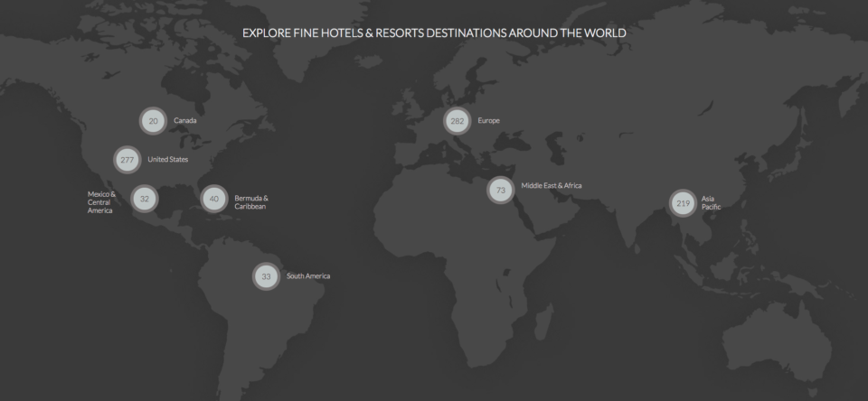Click the Canada marker showing 20
Viewport: 868px width, 401px height.
coord(154,121)
